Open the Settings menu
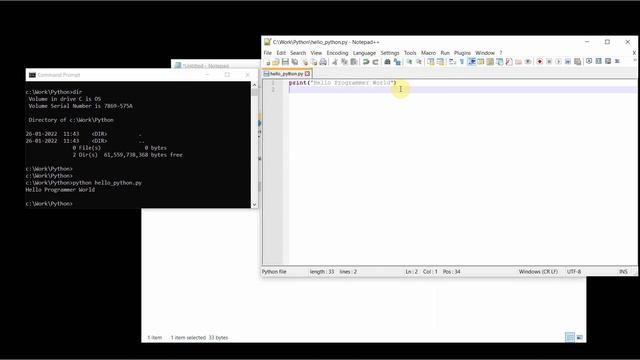640x360 pixels. tap(390, 53)
